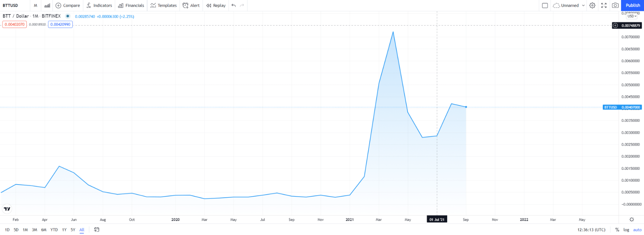The width and height of the screenshot is (644, 235).
Task: Open the Unnamed layout cloud save
Action: click(x=566, y=5)
